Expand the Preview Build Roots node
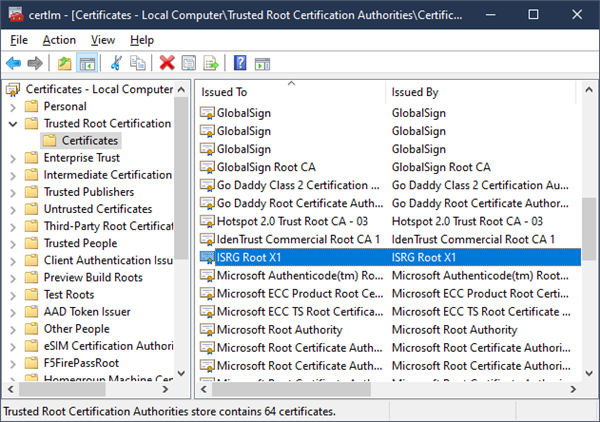 [x=13, y=278]
